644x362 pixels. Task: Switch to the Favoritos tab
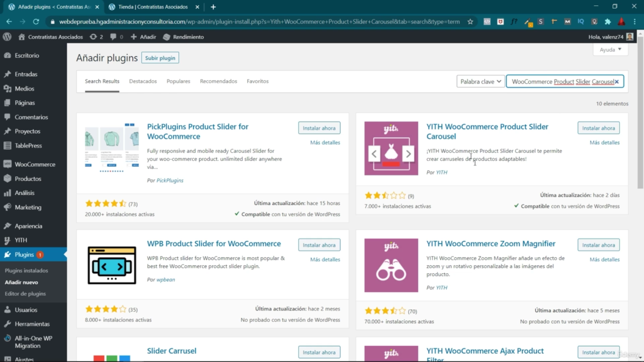tap(258, 81)
